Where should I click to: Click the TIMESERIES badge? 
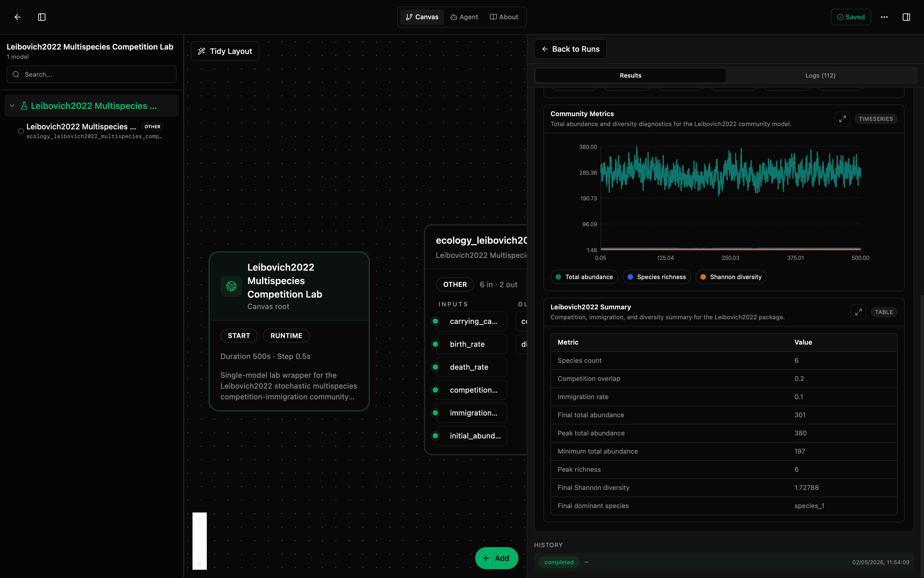(876, 119)
